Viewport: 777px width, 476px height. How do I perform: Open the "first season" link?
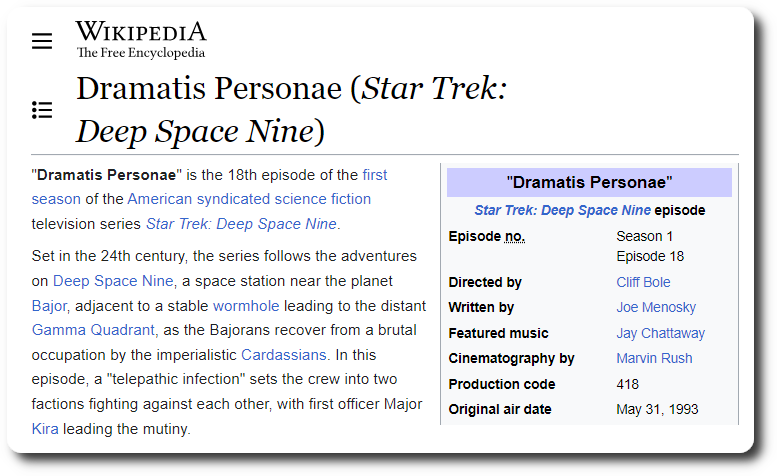click(374, 174)
